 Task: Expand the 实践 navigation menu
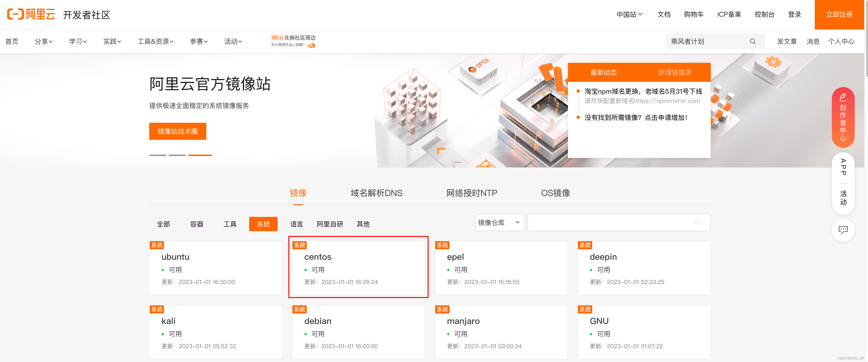tap(112, 41)
